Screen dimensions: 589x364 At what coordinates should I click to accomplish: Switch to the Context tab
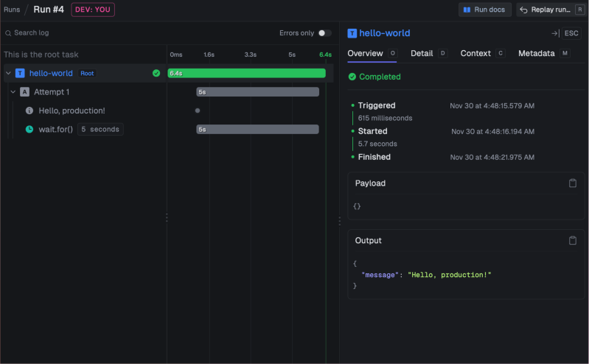(475, 53)
